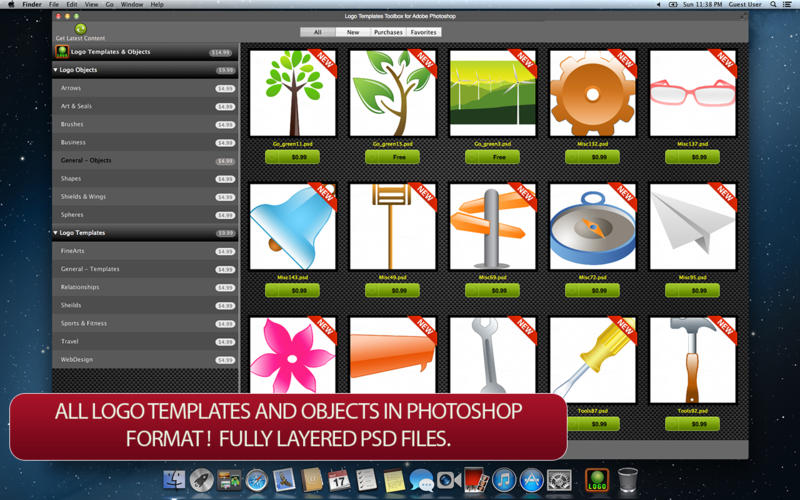Select the Arrows category

pos(145,88)
